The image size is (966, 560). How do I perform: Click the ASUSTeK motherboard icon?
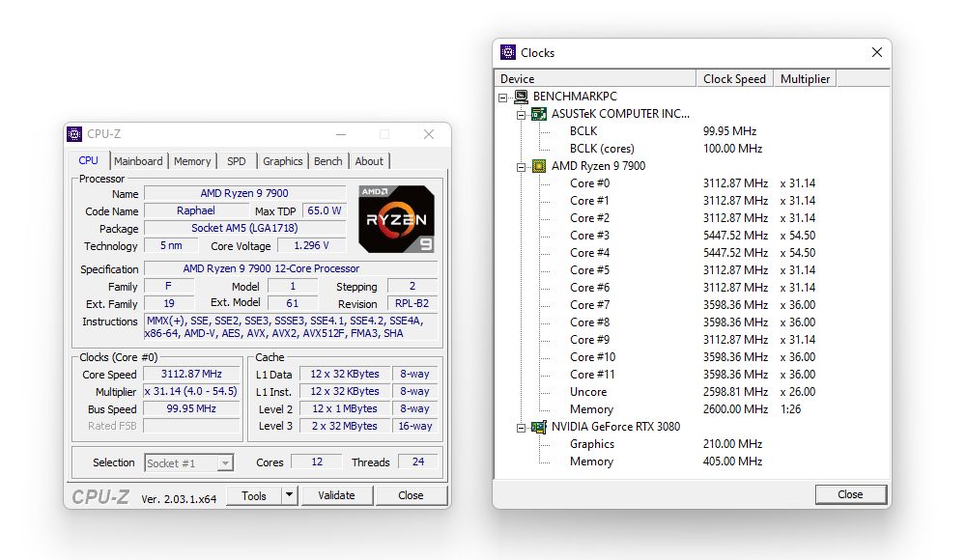click(x=539, y=114)
